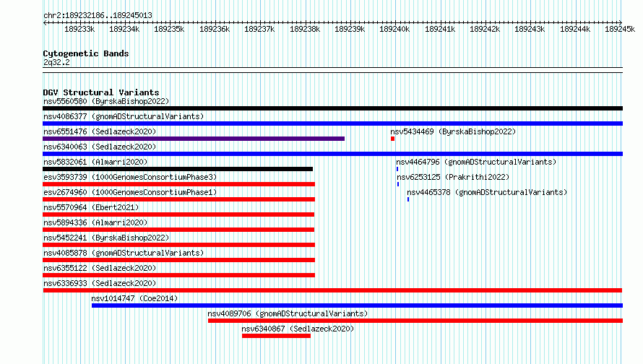Open nsv6253125 (Prakrithi2022) label
The width and height of the screenshot is (643, 364).
coord(453,177)
